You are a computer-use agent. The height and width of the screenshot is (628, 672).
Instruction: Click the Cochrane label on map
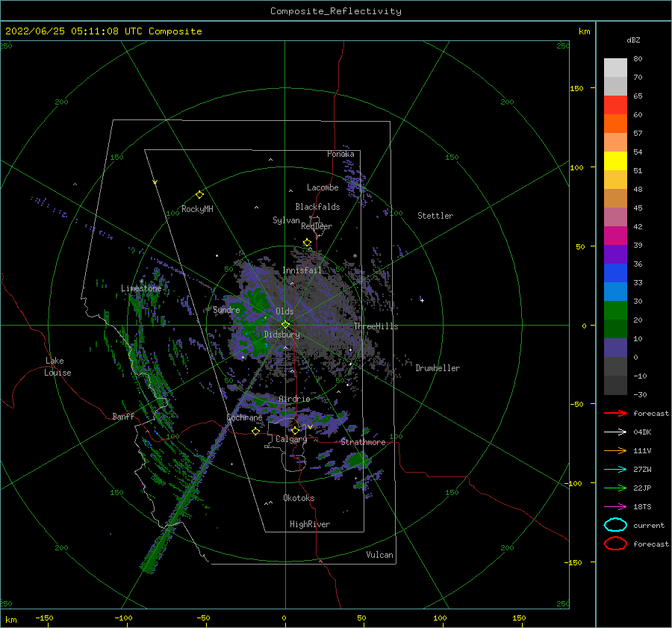pos(244,417)
